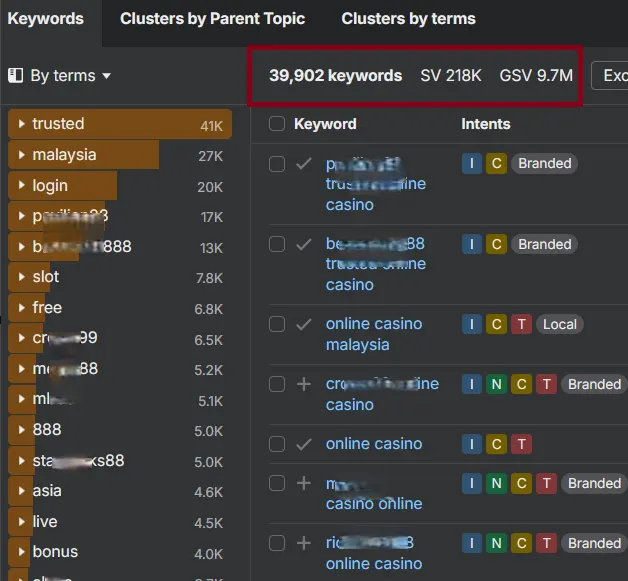The image size is (628, 581).
Task: Click the T intent badge in online casino row
Action: (521, 444)
